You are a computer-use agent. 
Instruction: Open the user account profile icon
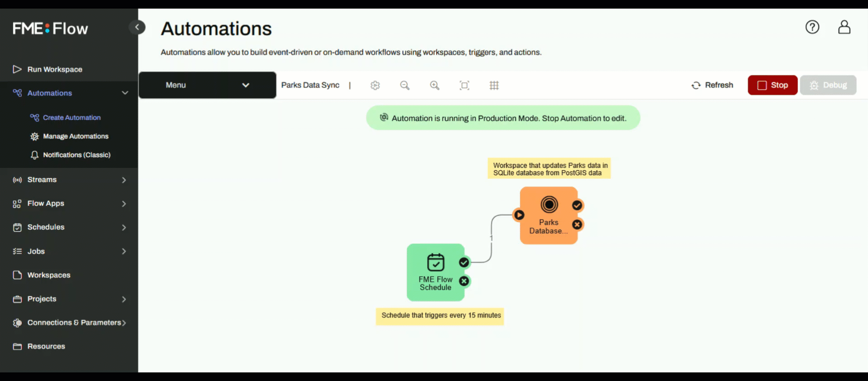click(844, 27)
